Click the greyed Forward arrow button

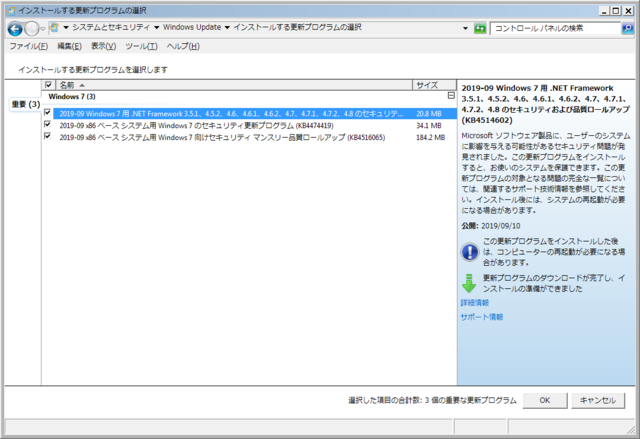pos(31,29)
